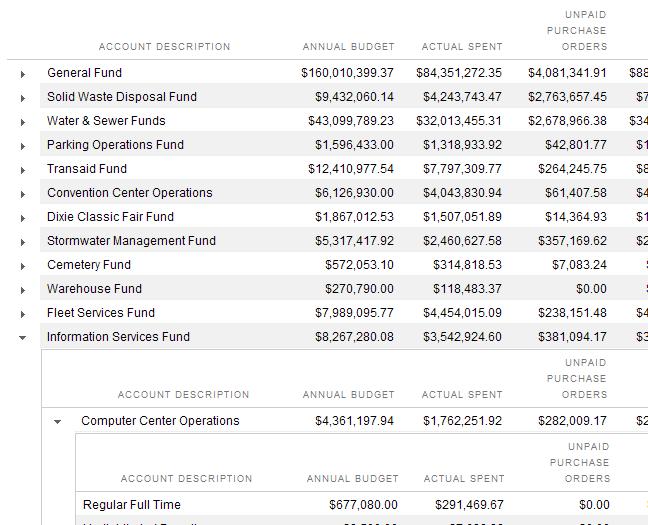Sort by top Actual Spent header
The width and height of the screenshot is (648, 525).
click(462, 47)
